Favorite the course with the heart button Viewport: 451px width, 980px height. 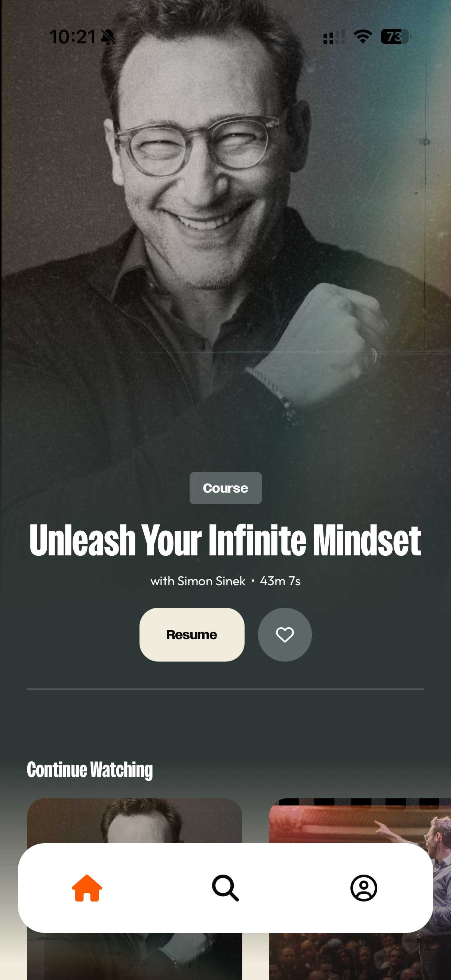click(x=285, y=634)
